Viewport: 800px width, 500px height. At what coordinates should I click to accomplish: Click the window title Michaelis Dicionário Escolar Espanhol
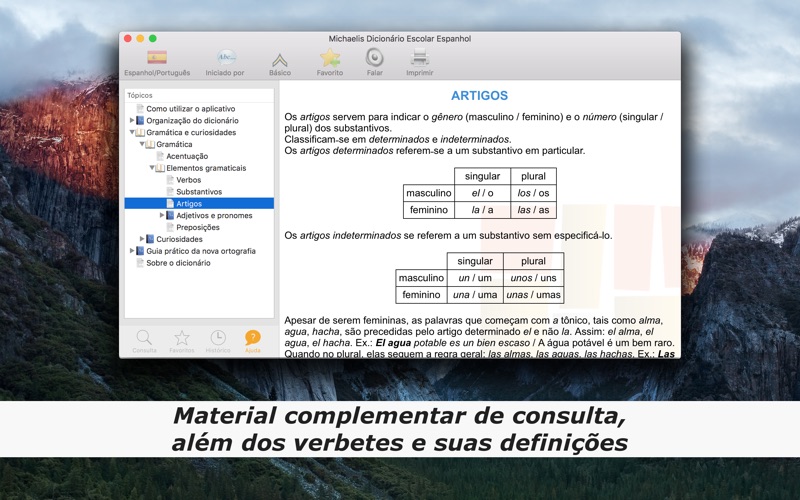(x=399, y=38)
